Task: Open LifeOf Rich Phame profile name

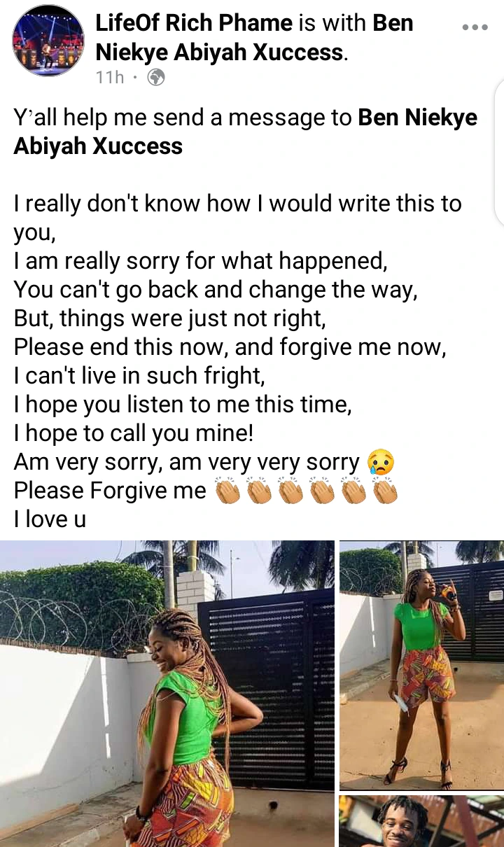Action: (195, 23)
